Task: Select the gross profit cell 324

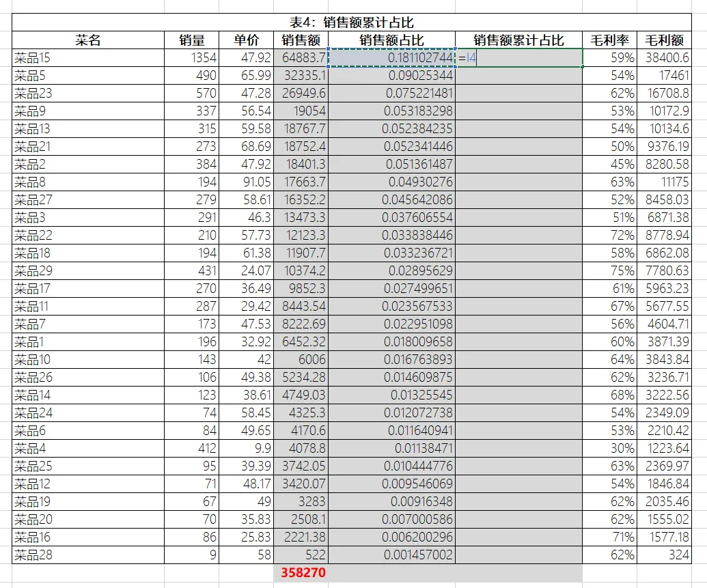Action: pyautogui.click(x=664, y=554)
